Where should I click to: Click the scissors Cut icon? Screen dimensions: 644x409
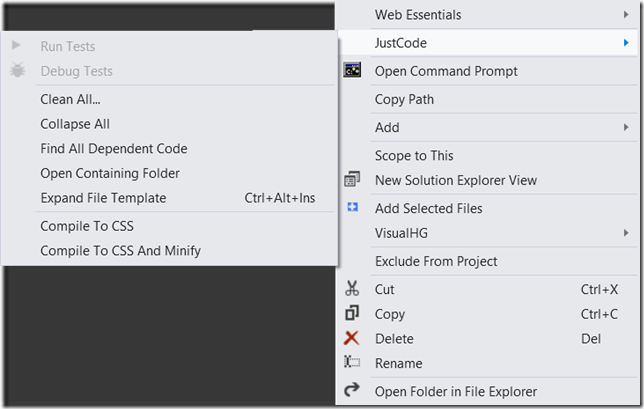point(352,289)
